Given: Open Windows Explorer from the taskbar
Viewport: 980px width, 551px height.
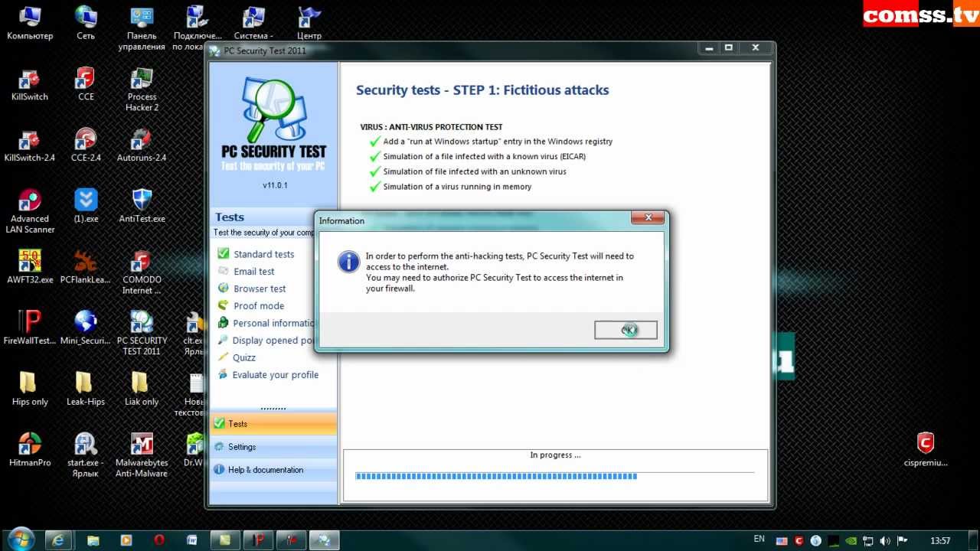Looking at the screenshot, I should coord(93,540).
